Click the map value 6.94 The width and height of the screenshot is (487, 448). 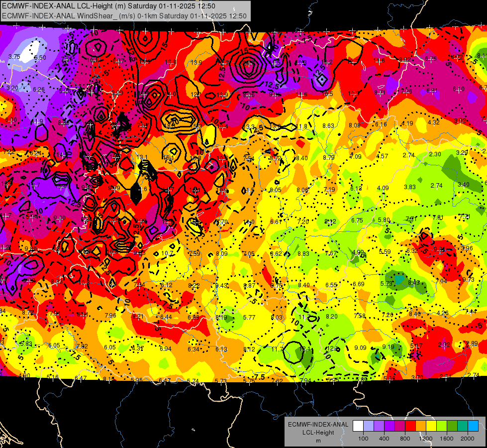[x=166, y=349]
